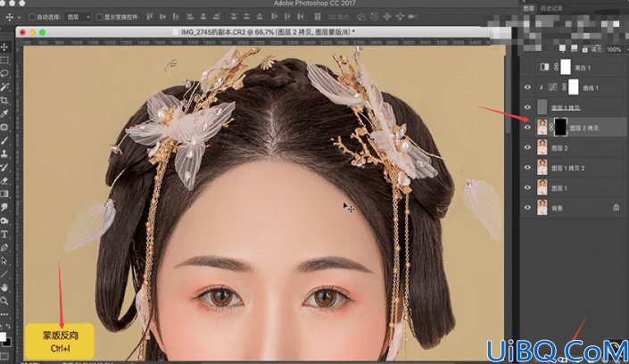The width and height of the screenshot is (629, 364).
Task: Enable the 显示变换控件 checkbox
Action: (x=99, y=17)
